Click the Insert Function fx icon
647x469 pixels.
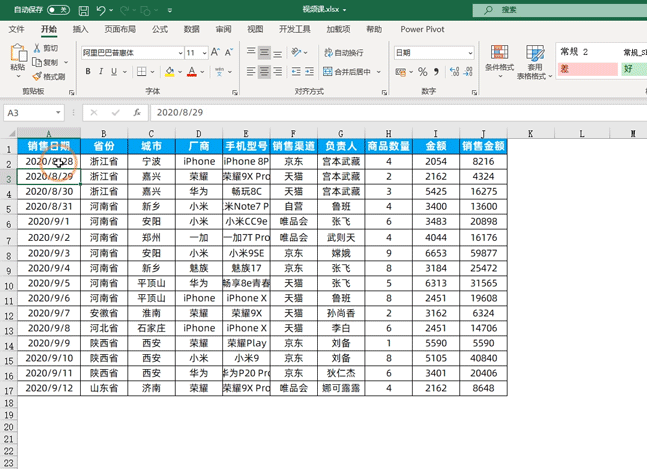137,113
